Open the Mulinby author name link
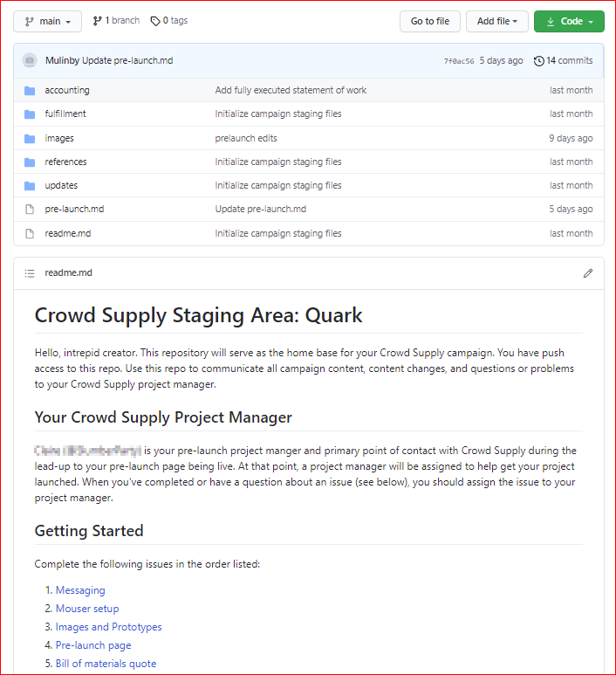 [62, 60]
